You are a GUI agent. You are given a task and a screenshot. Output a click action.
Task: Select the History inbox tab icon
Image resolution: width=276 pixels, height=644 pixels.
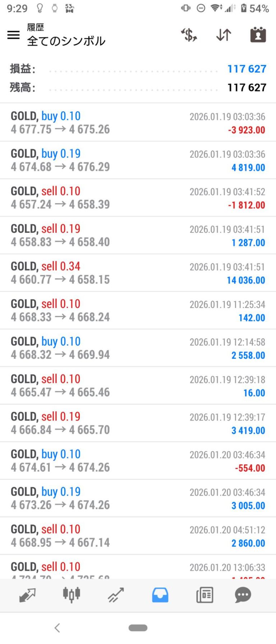[x=160, y=595]
